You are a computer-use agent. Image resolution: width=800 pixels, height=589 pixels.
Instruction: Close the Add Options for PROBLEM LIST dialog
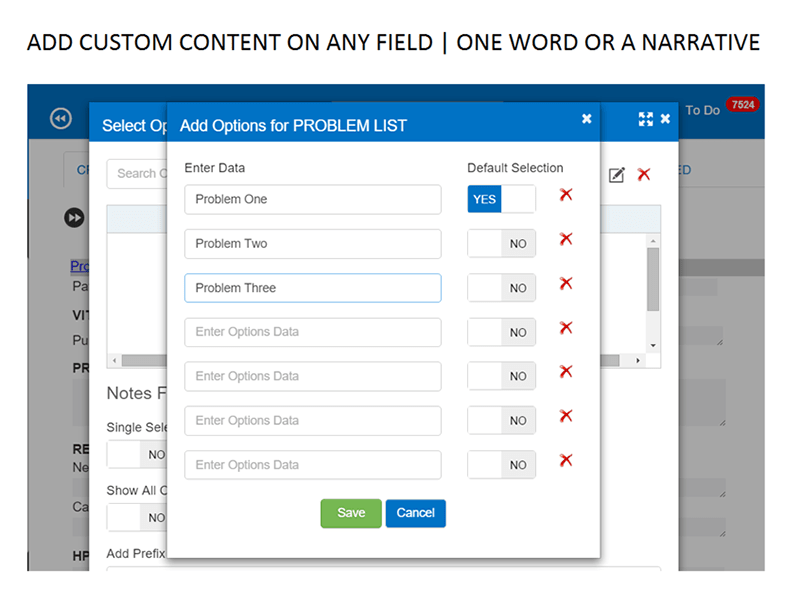(587, 119)
